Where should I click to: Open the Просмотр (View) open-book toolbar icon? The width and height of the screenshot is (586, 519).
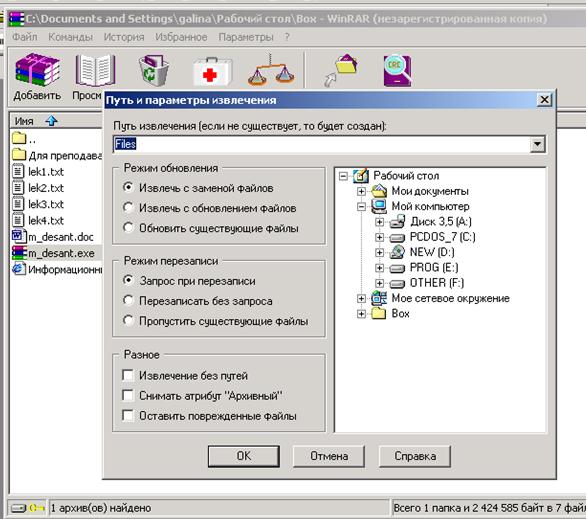point(95,70)
